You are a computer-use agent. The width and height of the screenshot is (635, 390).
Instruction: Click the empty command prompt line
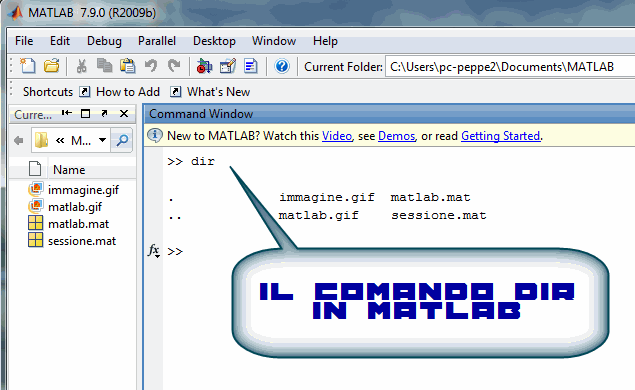coord(399,251)
